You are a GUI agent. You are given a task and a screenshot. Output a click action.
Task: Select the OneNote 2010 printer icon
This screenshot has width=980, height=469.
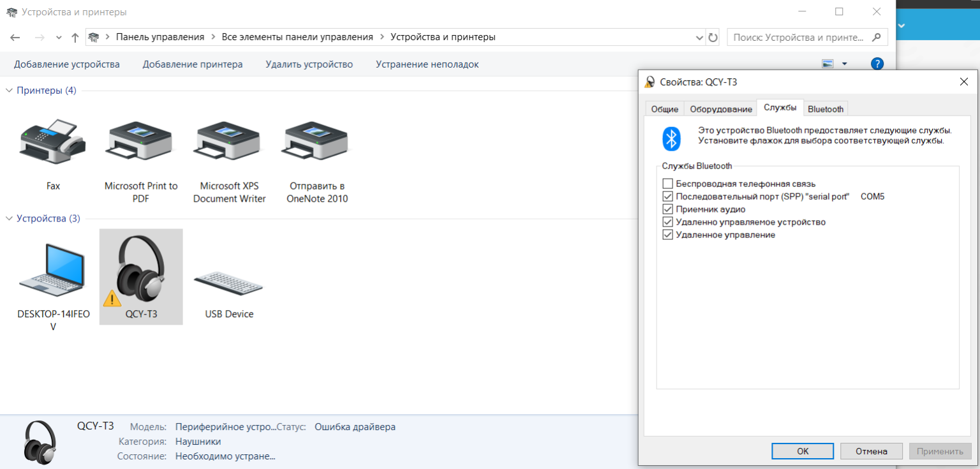point(317,142)
